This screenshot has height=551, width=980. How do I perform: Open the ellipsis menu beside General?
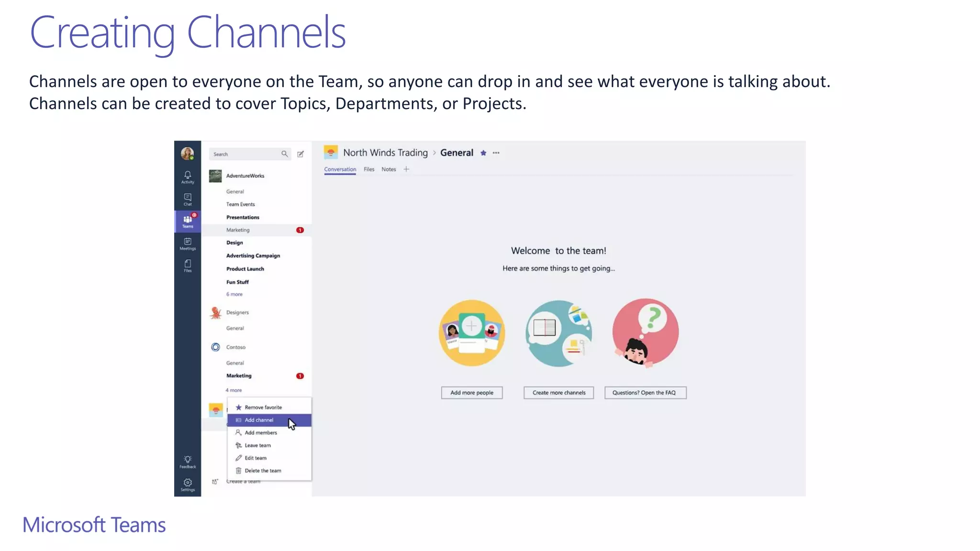pyautogui.click(x=496, y=153)
